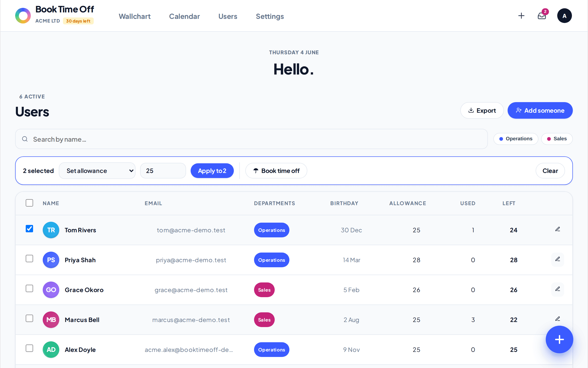Click Marcus Bell MB avatar
Screen dimensions: 588x368
pos(51,320)
